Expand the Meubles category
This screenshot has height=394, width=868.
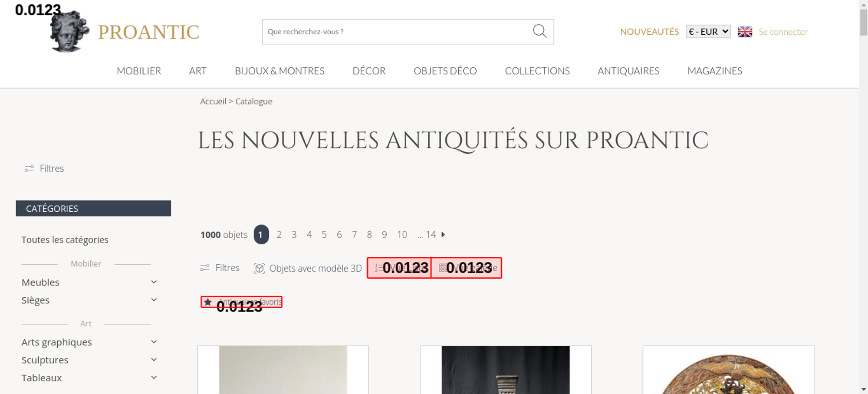tap(154, 282)
